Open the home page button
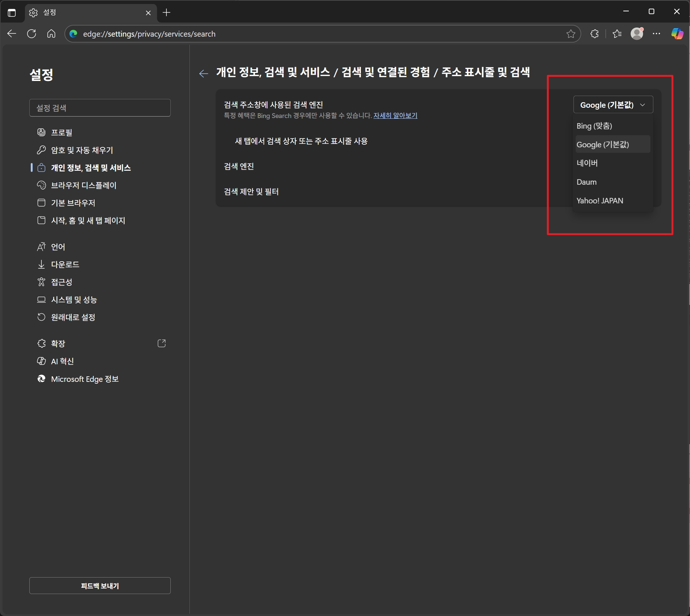690x616 pixels. click(51, 34)
